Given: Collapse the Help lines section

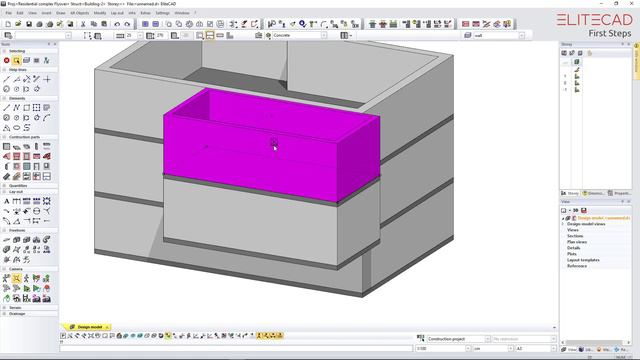Looking at the screenshot, I should [4, 70].
